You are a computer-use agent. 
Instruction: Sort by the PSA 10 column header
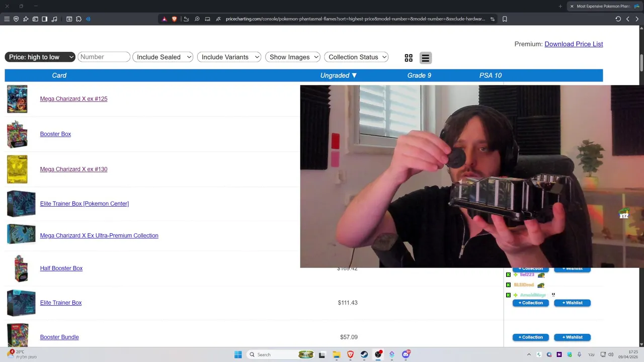click(x=491, y=75)
